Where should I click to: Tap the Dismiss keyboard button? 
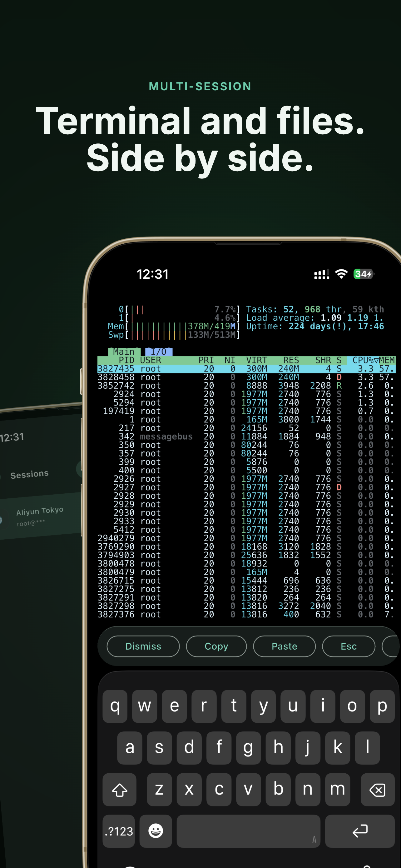143,646
